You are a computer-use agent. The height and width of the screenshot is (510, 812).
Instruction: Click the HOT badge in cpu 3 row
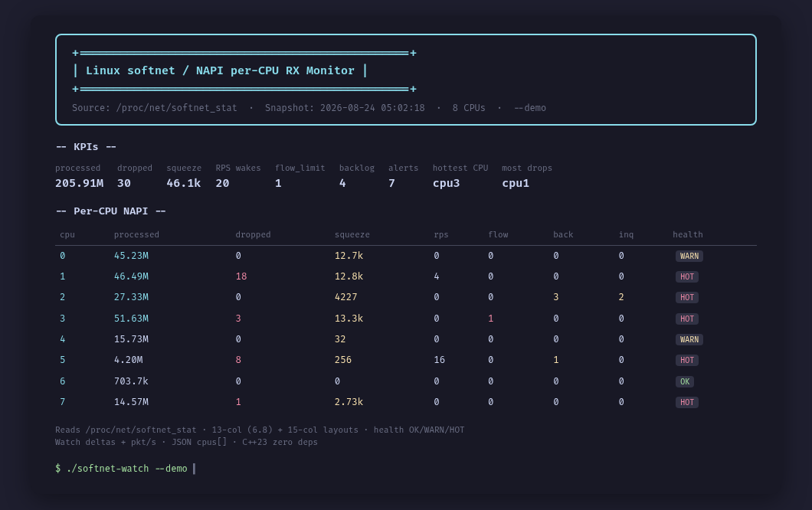(687, 319)
